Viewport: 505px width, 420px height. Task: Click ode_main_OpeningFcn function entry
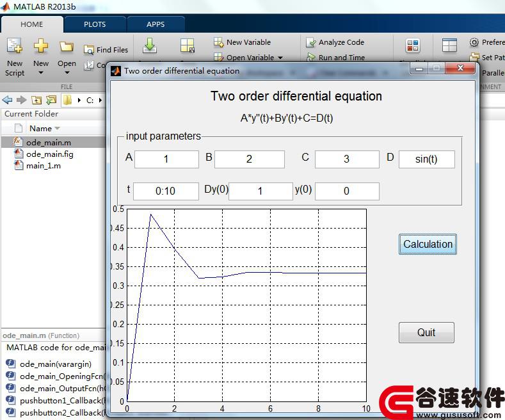pos(56,376)
